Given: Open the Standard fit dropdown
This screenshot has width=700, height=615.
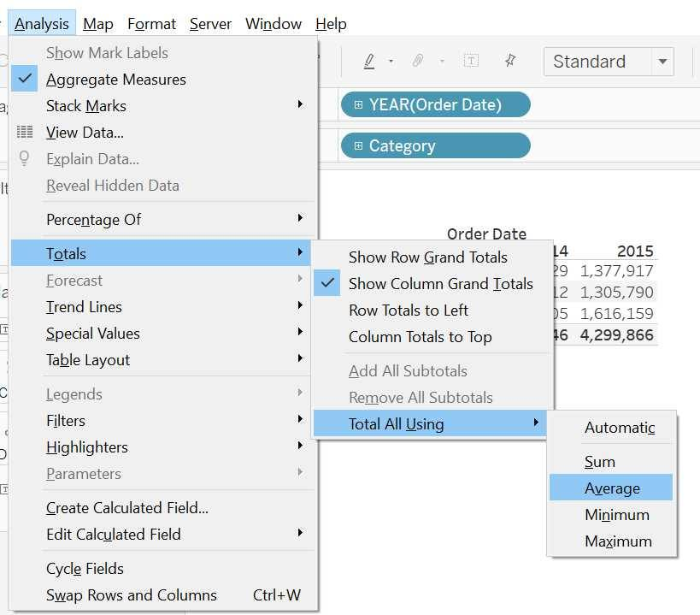Looking at the screenshot, I should (662, 62).
